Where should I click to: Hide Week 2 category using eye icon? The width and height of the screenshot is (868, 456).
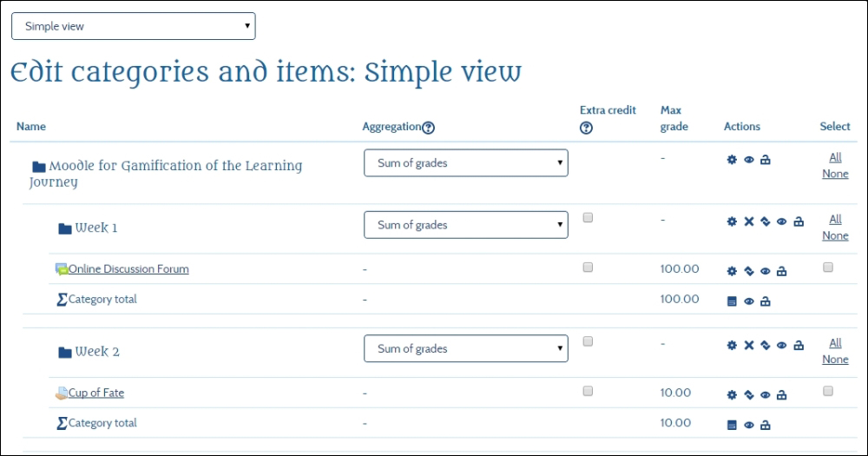tap(781, 346)
